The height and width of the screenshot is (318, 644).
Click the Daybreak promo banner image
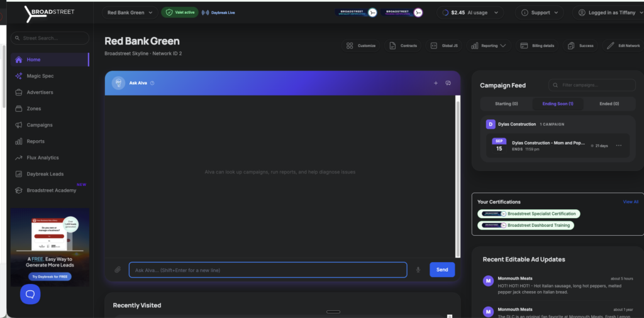(50, 246)
